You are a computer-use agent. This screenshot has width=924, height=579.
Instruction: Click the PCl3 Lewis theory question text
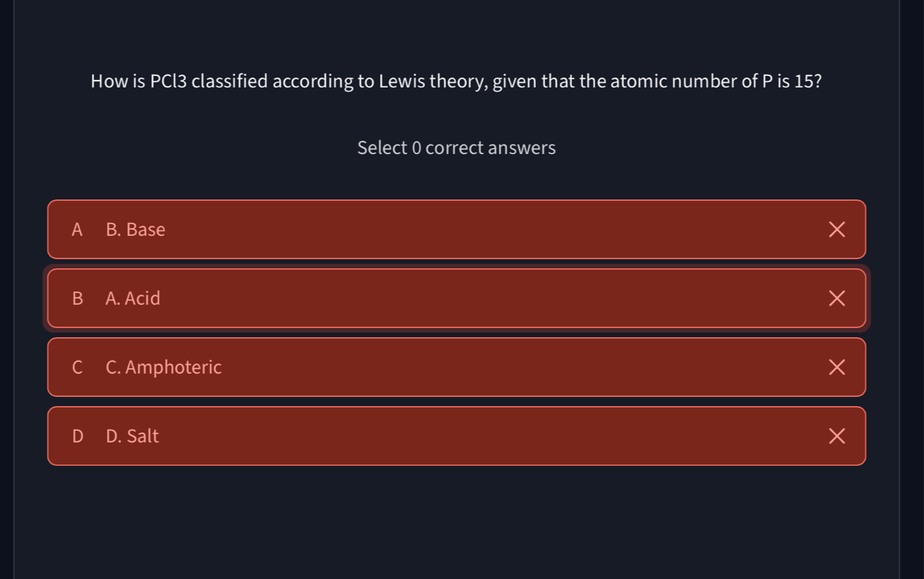click(456, 81)
